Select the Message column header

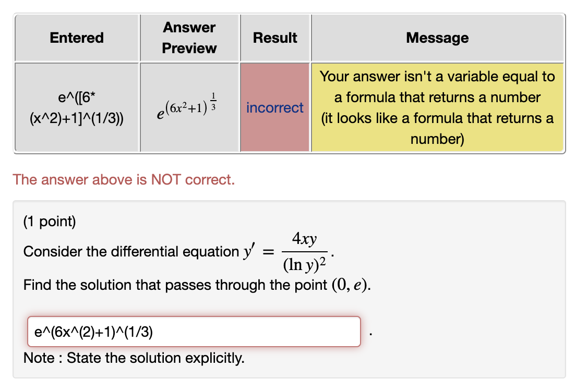click(x=437, y=37)
